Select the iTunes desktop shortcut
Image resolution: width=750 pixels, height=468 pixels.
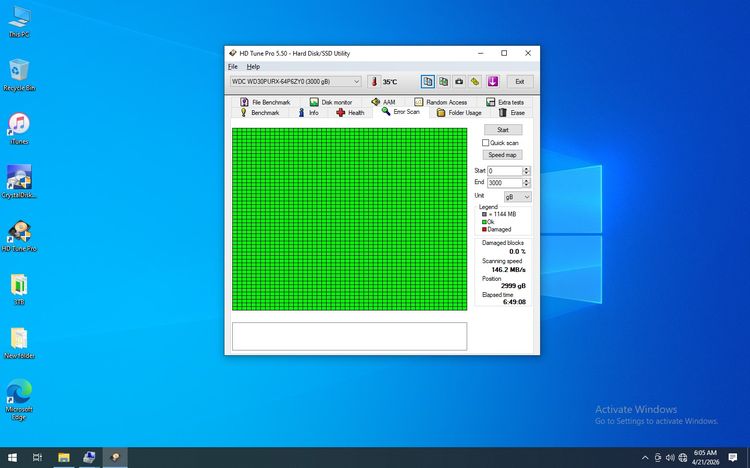tap(19, 129)
